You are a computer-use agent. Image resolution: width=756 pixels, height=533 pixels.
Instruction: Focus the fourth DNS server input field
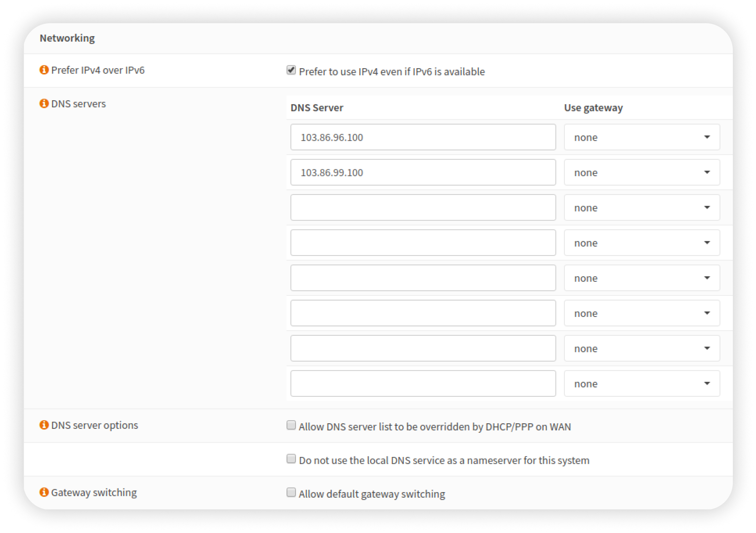click(x=423, y=243)
